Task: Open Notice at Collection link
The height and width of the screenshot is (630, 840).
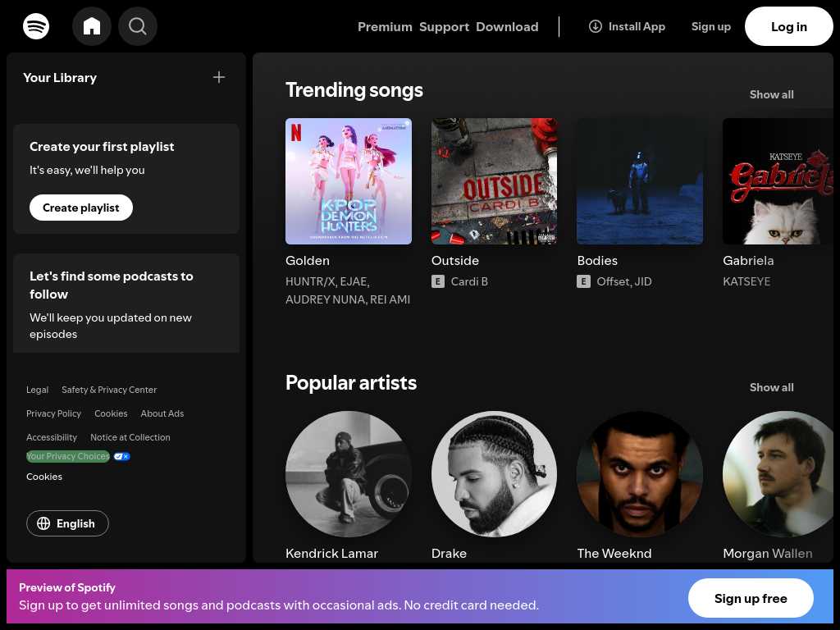Action: coord(130,437)
